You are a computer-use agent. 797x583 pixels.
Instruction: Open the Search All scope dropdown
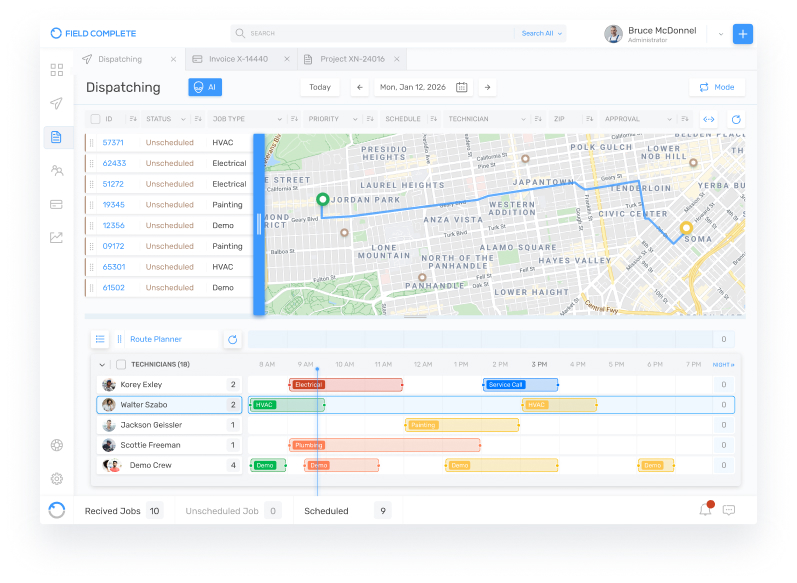click(542, 34)
